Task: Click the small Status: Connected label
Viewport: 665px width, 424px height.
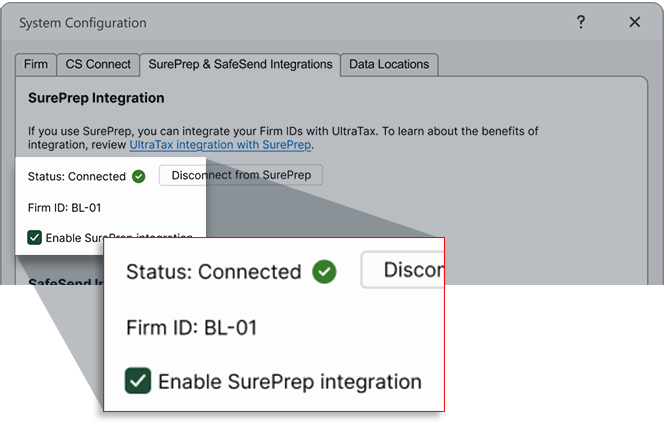Action: (x=77, y=176)
